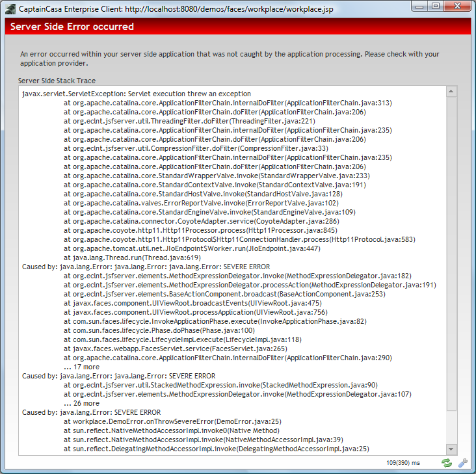
Task: Maximize the CaptainCasa client window
Action: point(435,7)
